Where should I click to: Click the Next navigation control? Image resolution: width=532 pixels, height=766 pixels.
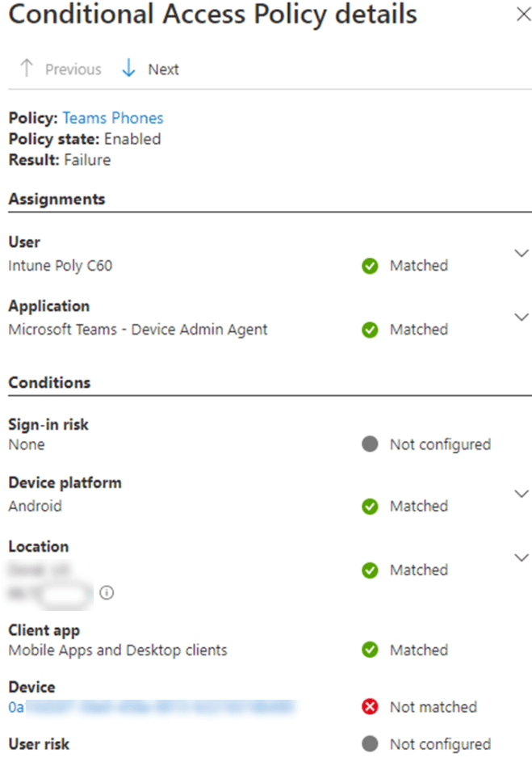(x=164, y=69)
